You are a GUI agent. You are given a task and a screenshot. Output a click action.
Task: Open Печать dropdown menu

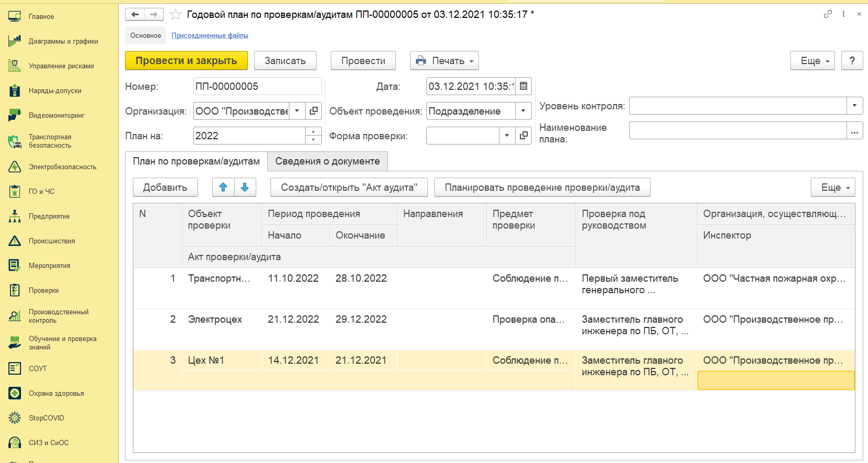(x=444, y=60)
